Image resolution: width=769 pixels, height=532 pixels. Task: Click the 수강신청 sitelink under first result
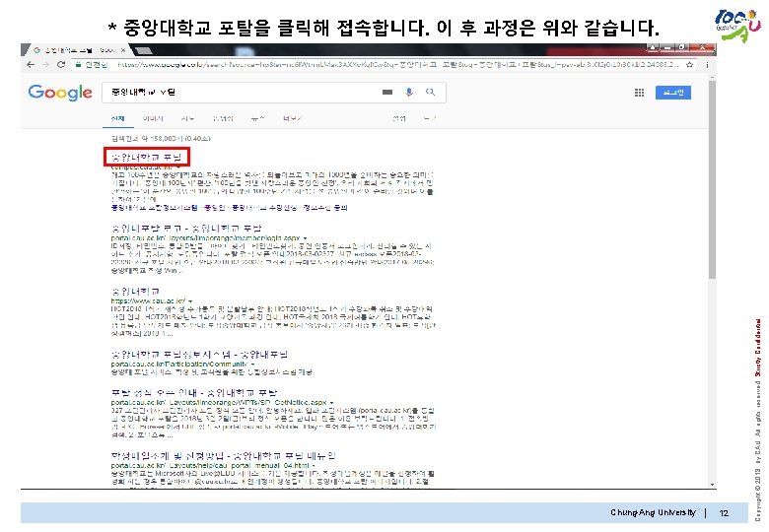(x=264, y=208)
